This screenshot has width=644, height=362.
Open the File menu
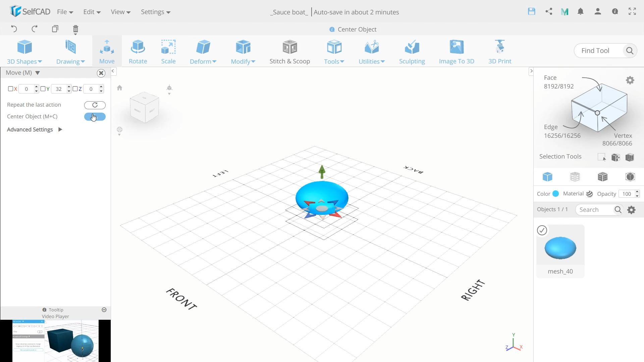pyautogui.click(x=65, y=12)
